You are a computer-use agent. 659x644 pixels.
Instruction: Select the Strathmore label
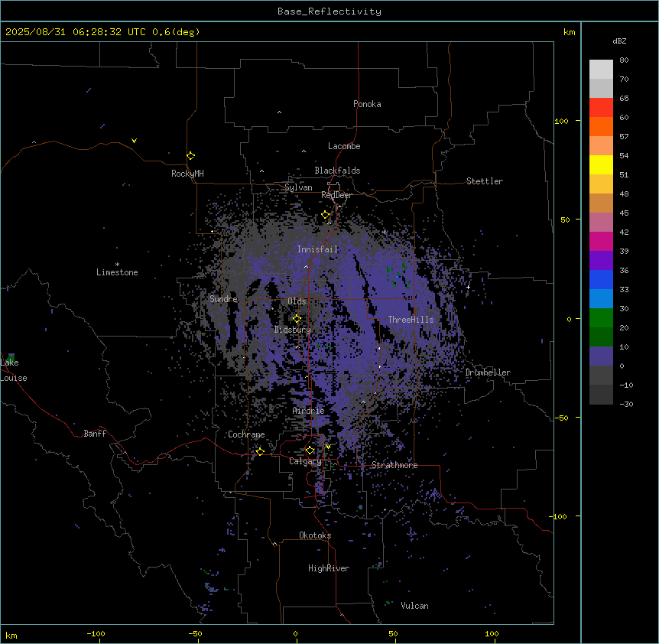tap(394, 465)
